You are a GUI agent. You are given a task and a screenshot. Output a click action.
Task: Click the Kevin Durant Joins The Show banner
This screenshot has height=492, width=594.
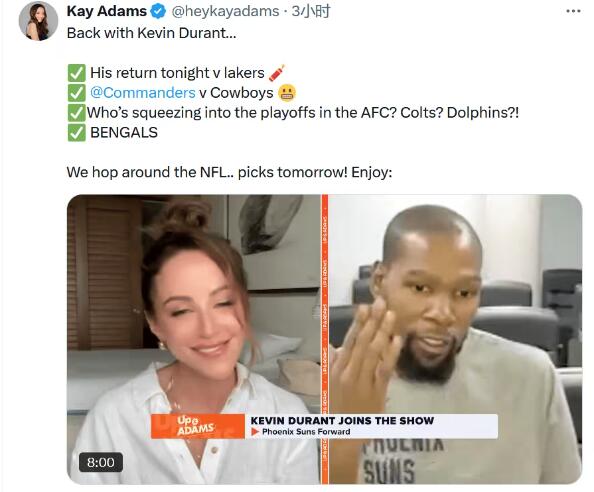[342, 421]
